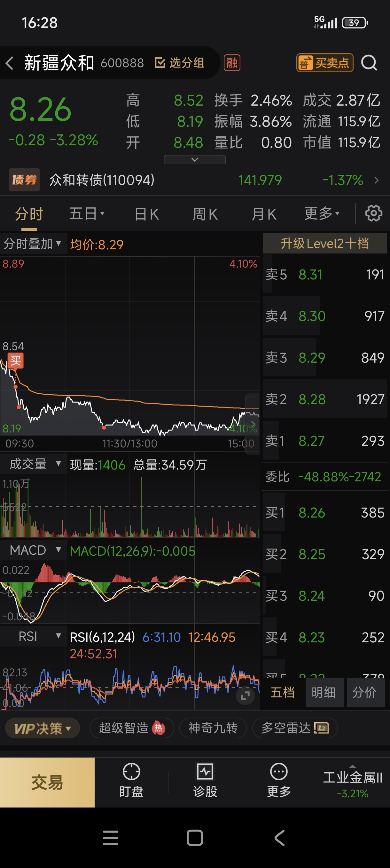The height and width of the screenshot is (868, 390).
Task: Open 五日 period dropdown
Action: click(x=87, y=213)
